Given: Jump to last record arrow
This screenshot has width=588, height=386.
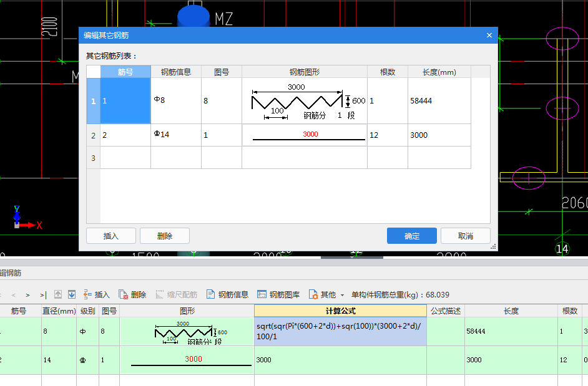Looking at the screenshot, I should tap(43, 295).
